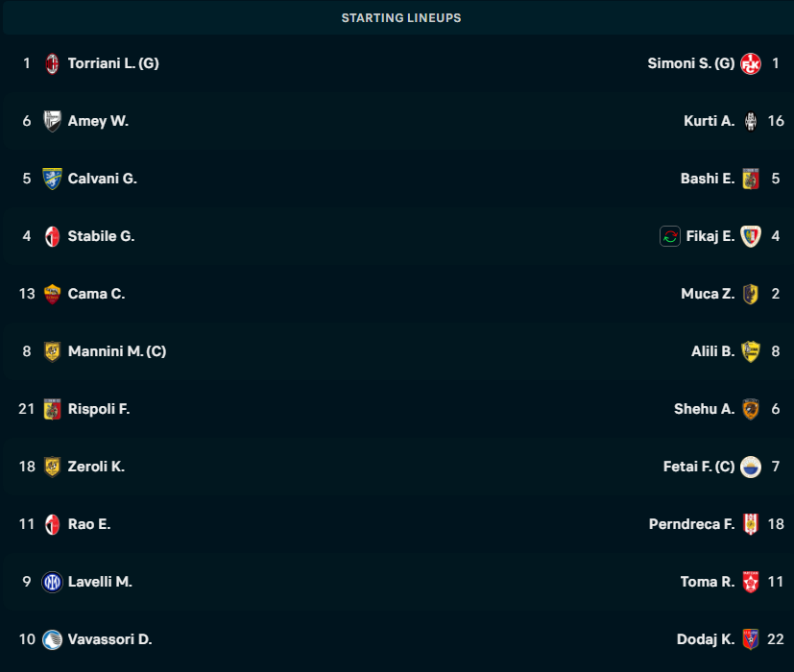Viewport: 794px width, 672px height.
Task: Open Kurti A. player profile
Action: (709, 121)
